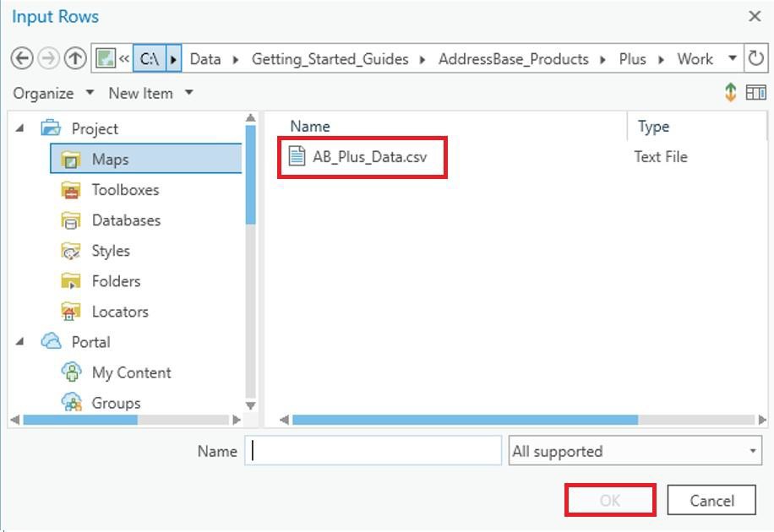This screenshot has height=532, width=774.
Task: Switch view using the details columns icon
Action: tap(757, 92)
